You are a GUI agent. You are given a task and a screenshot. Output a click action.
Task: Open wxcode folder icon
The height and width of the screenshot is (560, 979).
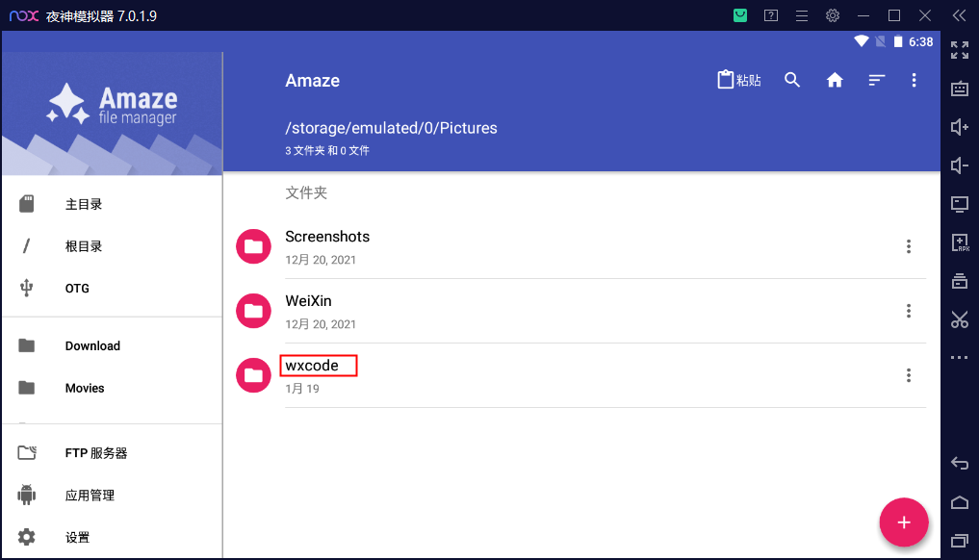253,375
